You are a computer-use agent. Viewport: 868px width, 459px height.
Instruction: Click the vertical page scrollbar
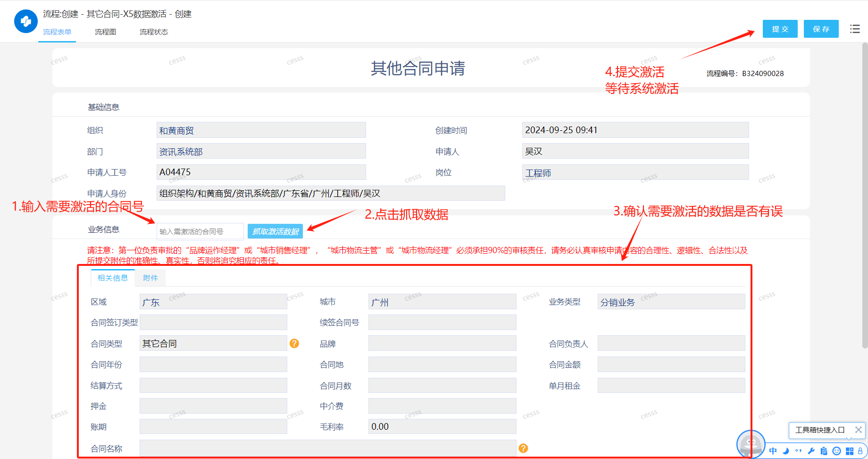pos(865,195)
